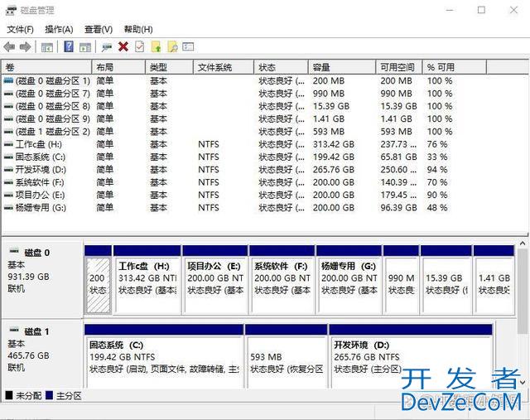Click the 94 % free cell

(437, 170)
